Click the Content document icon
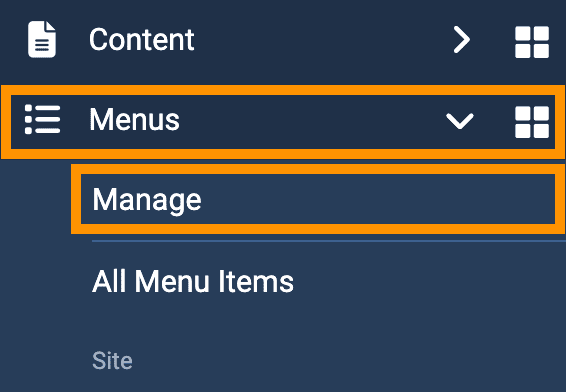The image size is (566, 392). pos(42,39)
